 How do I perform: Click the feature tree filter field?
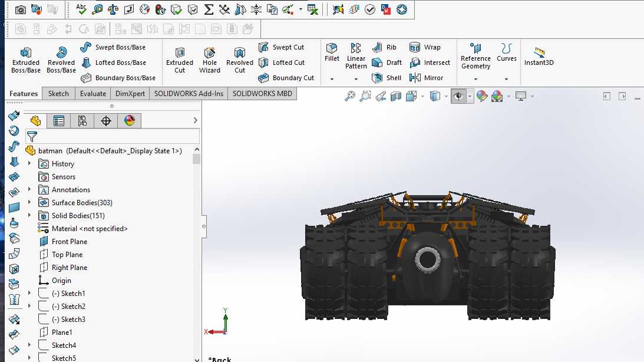[113, 136]
